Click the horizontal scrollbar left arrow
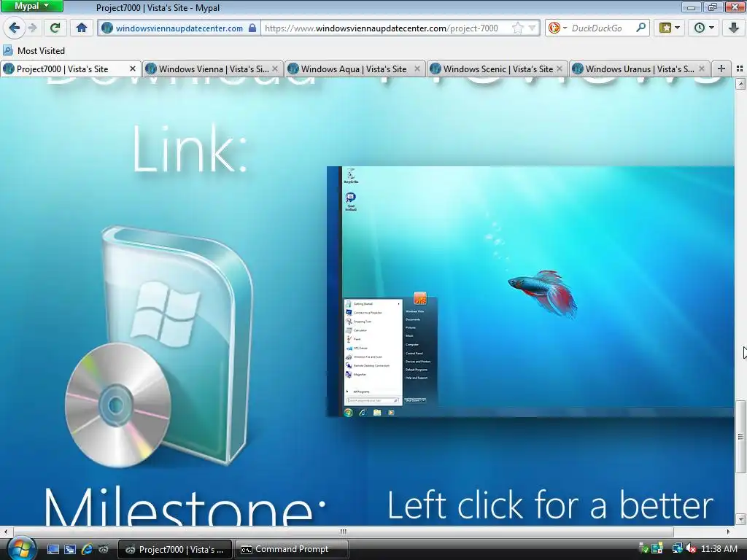Image resolution: width=747 pixels, height=560 pixels. tap(6, 532)
